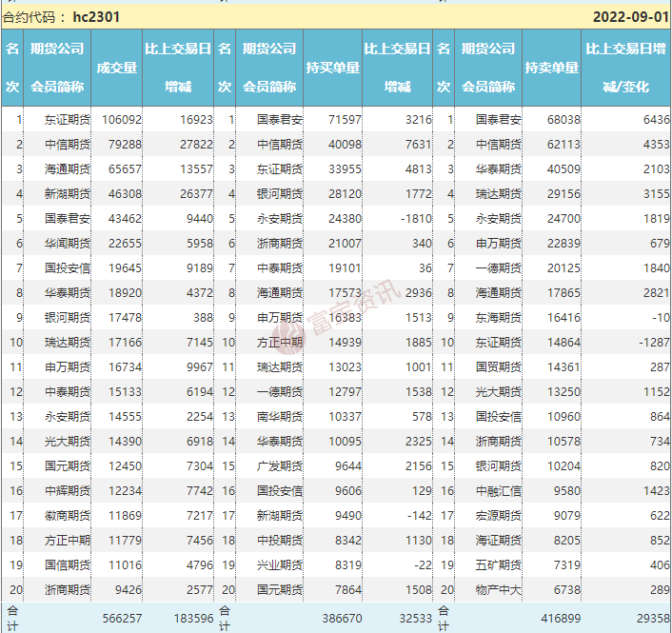Click the date 2022-09-01

[631, 17]
